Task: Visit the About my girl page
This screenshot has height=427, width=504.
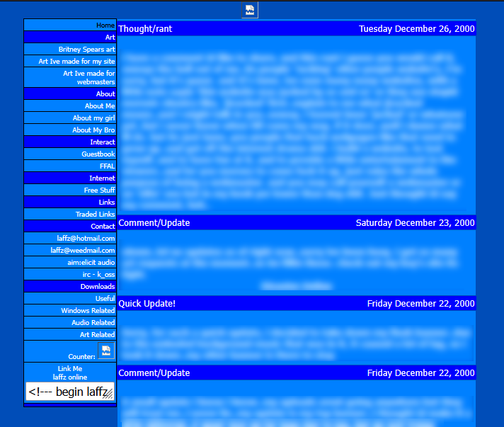Action: tap(93, 118)
